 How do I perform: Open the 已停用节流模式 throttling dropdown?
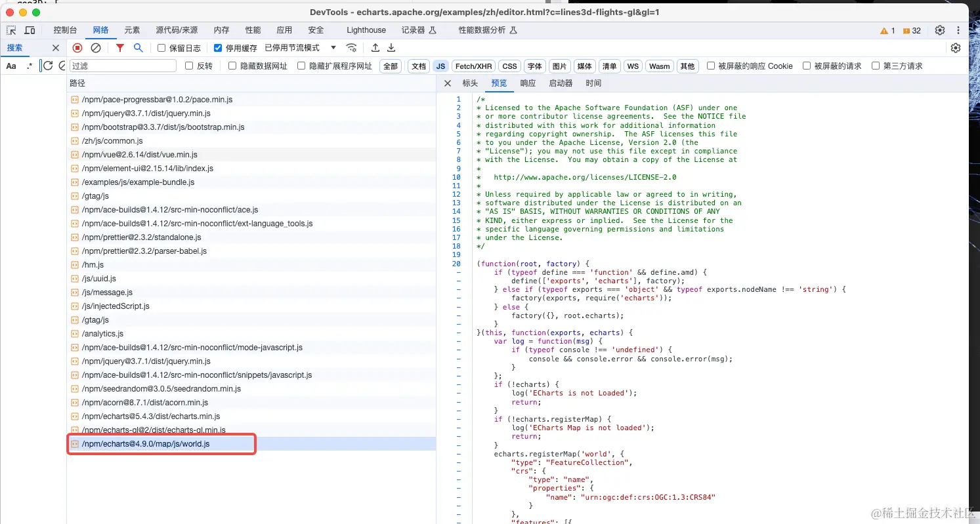click(x=301, y=48)
